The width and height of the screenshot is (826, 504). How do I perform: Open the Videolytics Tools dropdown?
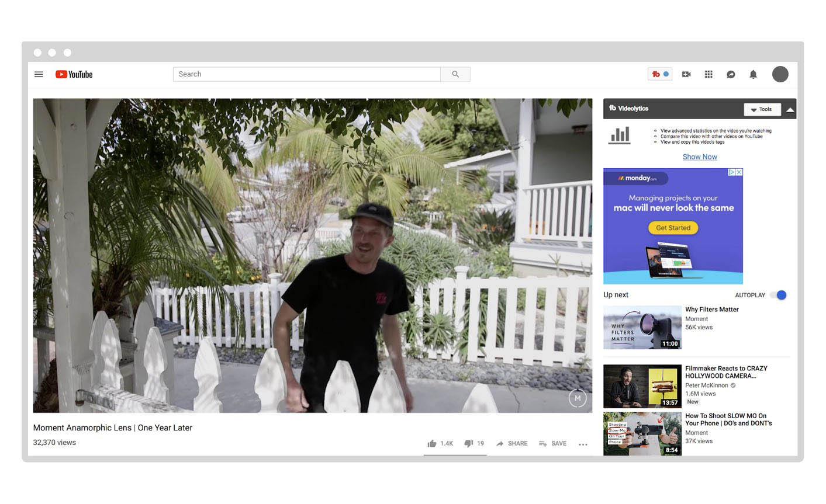pos(762,109)
